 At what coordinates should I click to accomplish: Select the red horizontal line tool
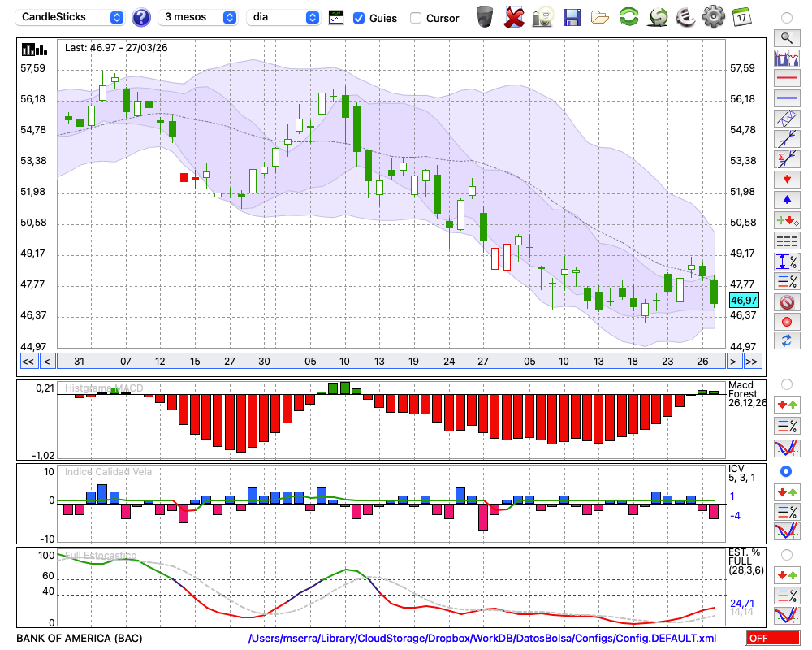pyautogui.click(x=785, y=79)
